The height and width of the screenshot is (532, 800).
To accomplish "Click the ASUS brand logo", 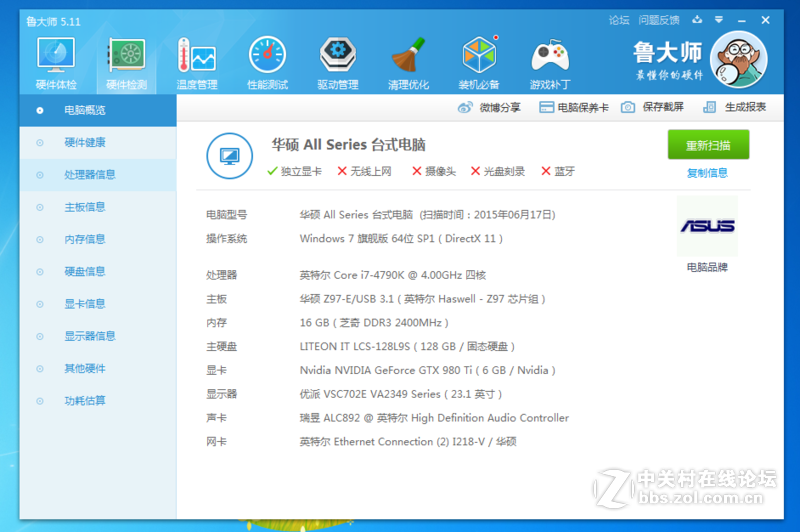I will [x=707, y=226].
